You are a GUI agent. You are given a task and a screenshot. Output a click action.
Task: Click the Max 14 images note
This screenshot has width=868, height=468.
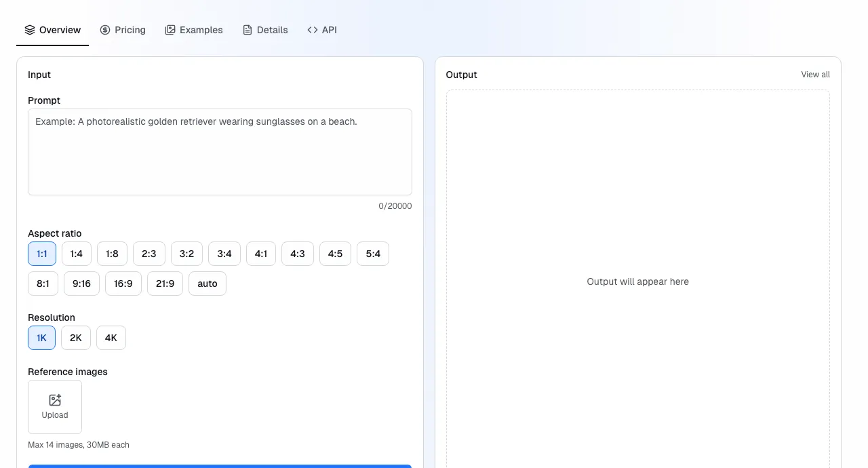coord(79,445)
